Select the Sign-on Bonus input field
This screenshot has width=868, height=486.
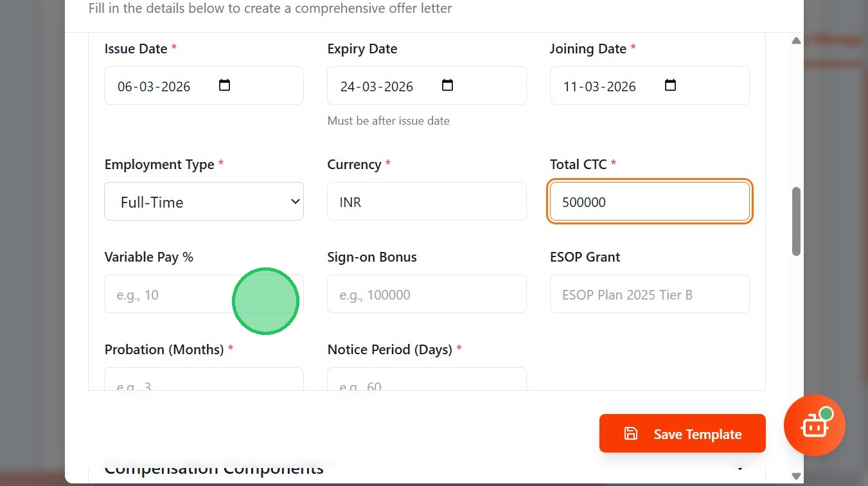pyautogui.click(x=427, y=294)
